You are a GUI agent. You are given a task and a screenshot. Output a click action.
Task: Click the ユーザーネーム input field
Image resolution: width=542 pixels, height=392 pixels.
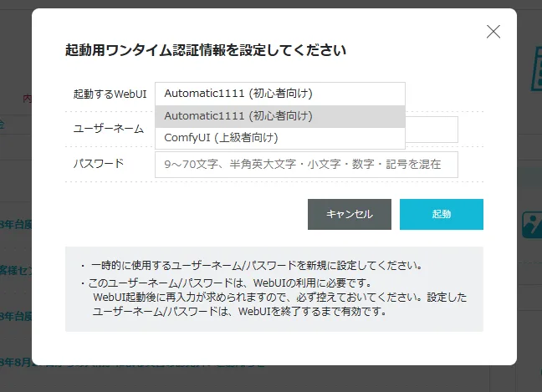pos(432,130)
